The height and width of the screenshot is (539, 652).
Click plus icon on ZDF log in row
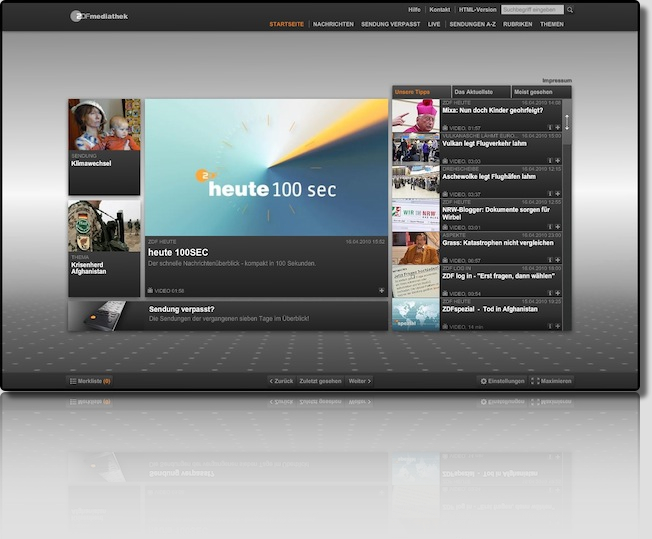coord(558,293)
